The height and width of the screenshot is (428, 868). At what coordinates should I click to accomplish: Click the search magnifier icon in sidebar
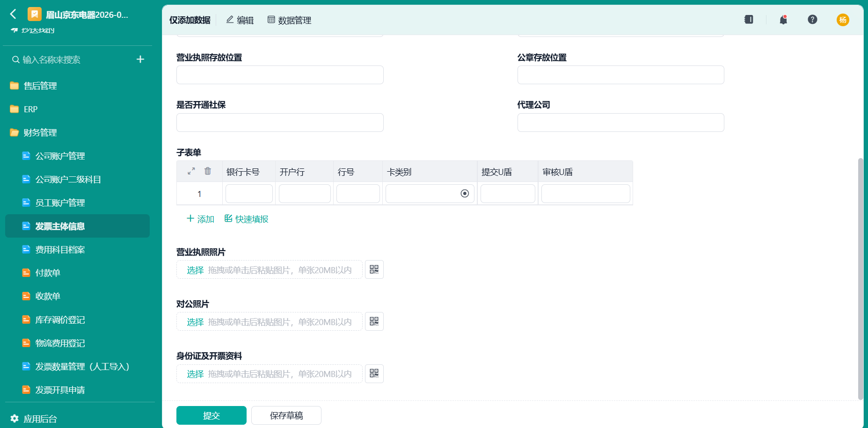coord(15,59)
